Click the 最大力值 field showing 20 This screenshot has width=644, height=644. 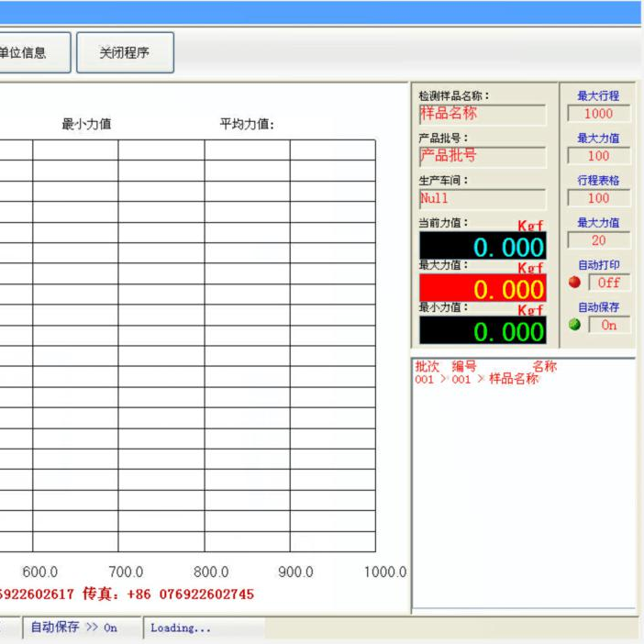click(598, 240)
